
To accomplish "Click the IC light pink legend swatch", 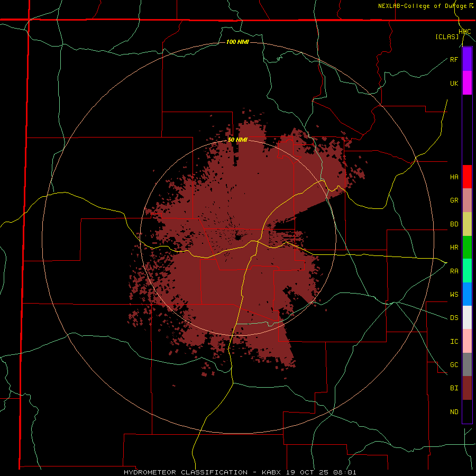I will click(x=467, y=341).
